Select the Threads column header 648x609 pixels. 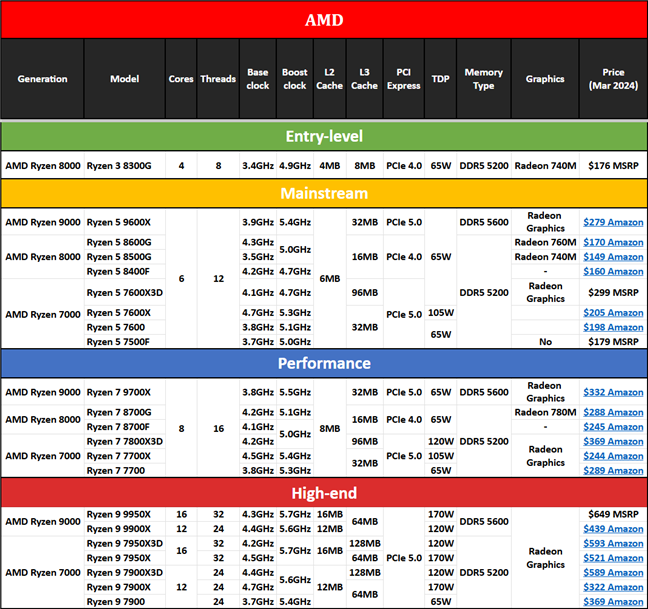pyautogui.click(x=218, y=79)
